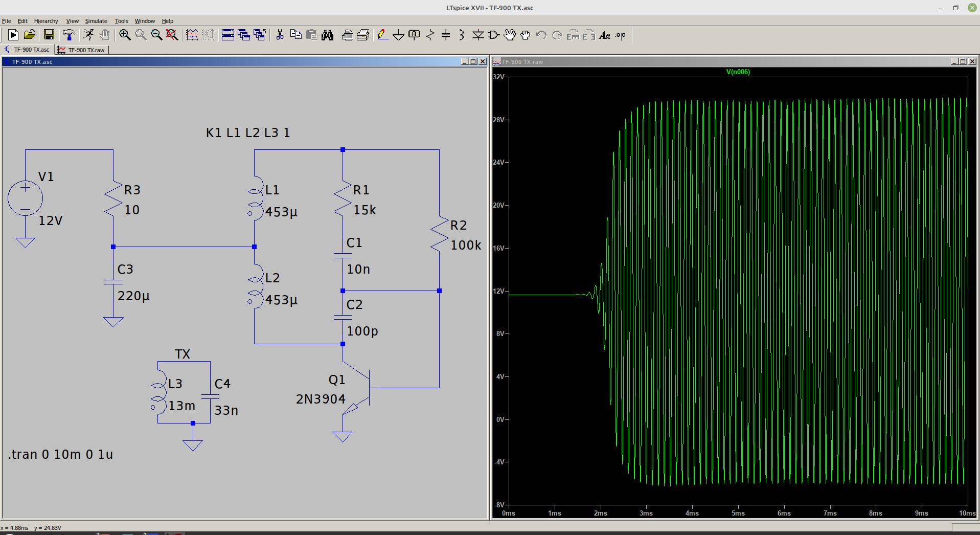Click the '5ms' time axis label

pos(738,513)
